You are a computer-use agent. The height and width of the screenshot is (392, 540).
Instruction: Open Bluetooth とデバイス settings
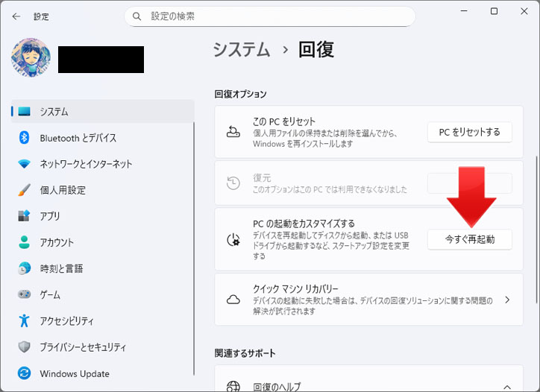(78, 138)
